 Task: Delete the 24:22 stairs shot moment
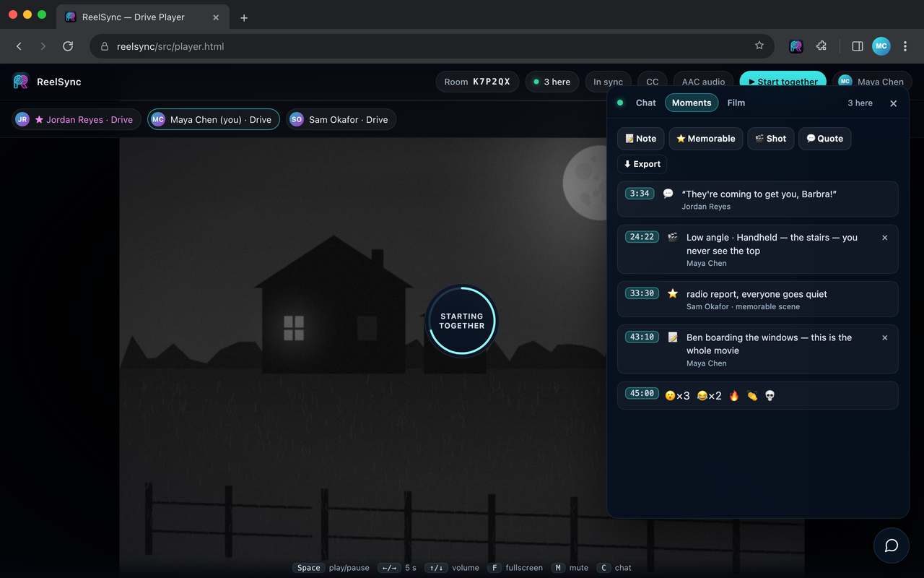tap(885, 238)
